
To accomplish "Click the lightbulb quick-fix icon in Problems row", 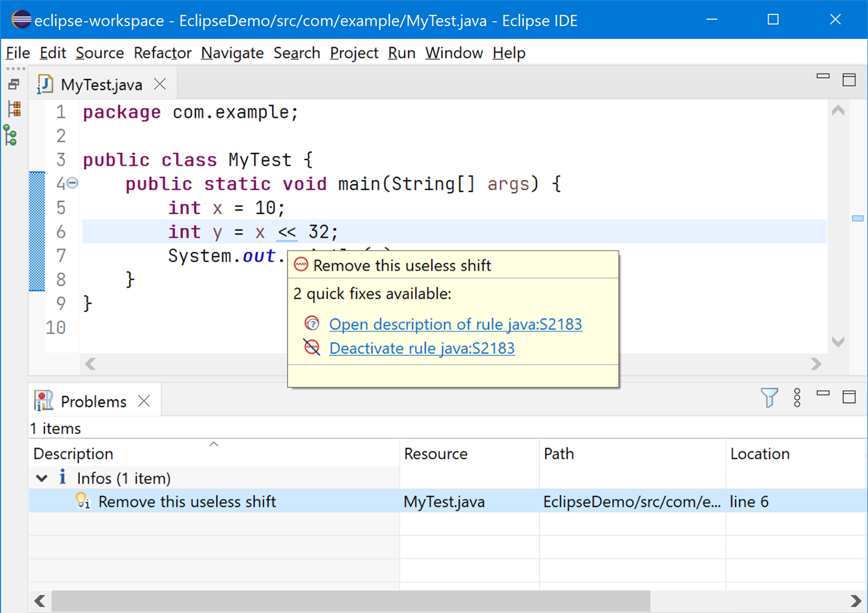I will pos(83,501).
